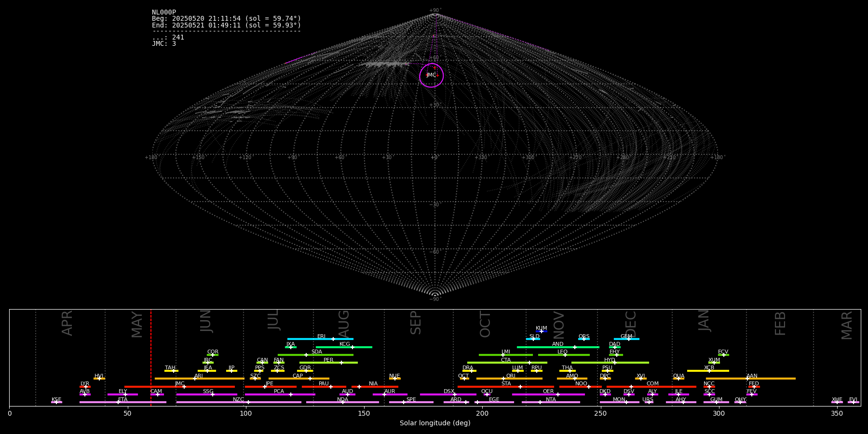Select the red JMC bar in timeline
The width and height of the screenshot is (868, 434).
tap(180, 387)
